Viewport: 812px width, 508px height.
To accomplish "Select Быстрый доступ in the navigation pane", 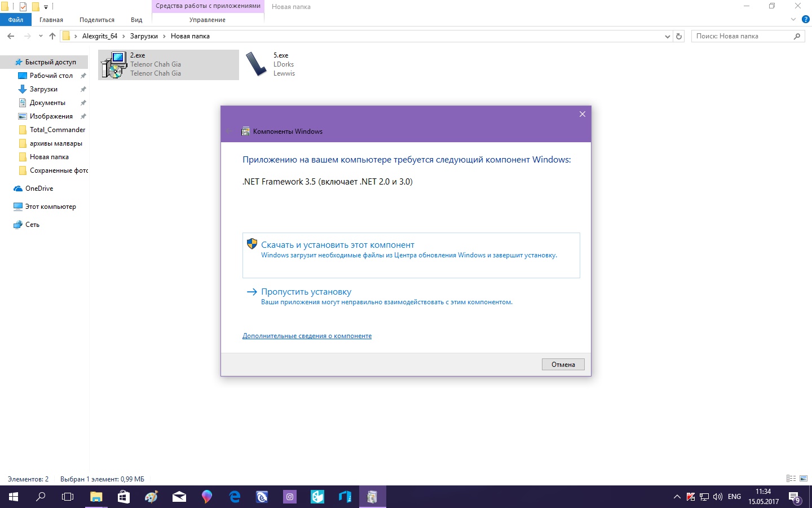I will click(50, 62).
